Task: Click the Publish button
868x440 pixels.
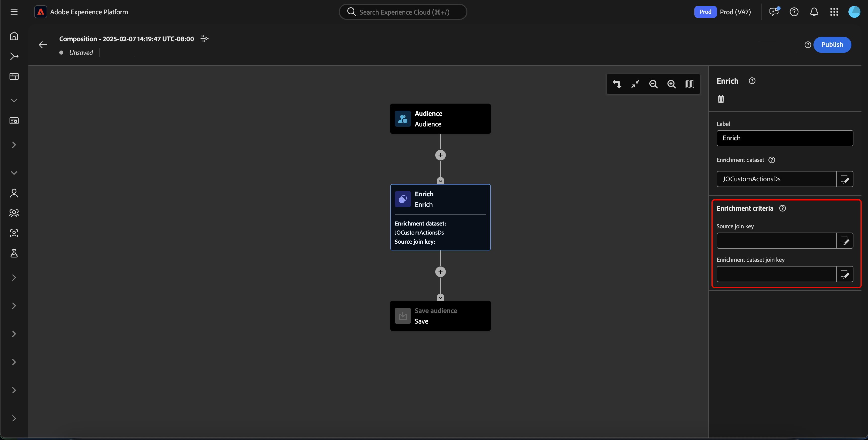Action: pos(832,45)
